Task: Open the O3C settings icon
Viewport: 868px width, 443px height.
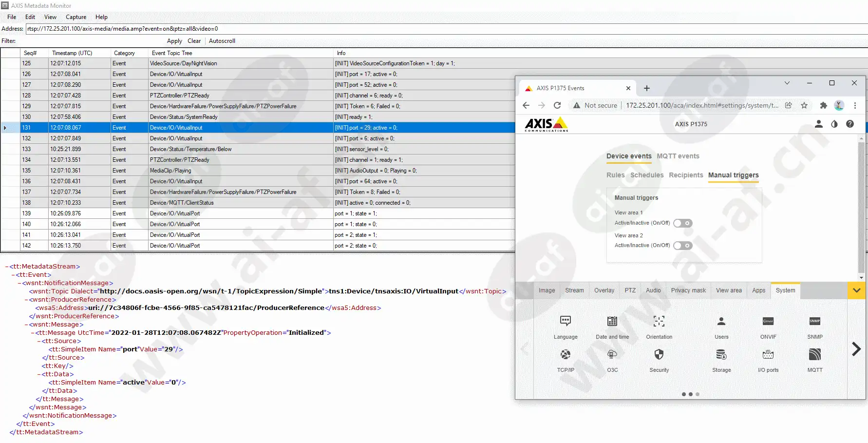Action: tap(612, 354)
